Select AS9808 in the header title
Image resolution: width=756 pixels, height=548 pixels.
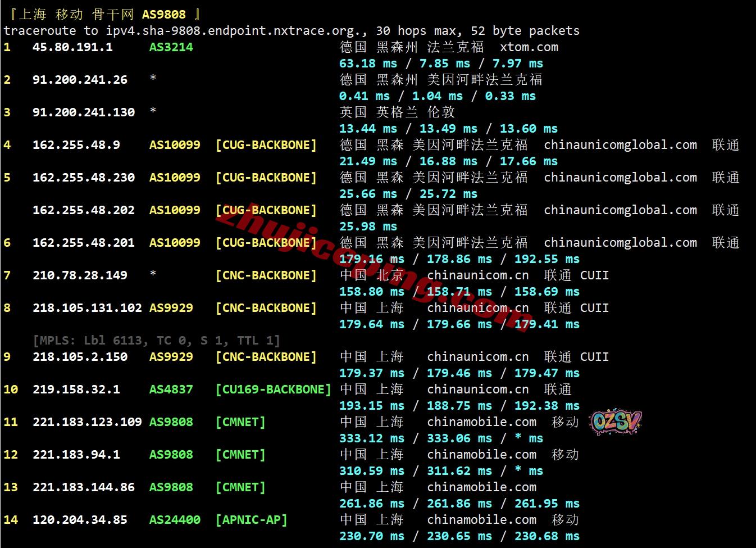point(163,15)
